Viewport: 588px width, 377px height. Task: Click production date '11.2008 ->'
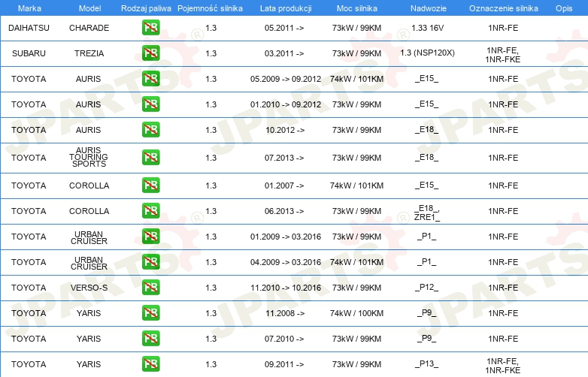point(285,313)
